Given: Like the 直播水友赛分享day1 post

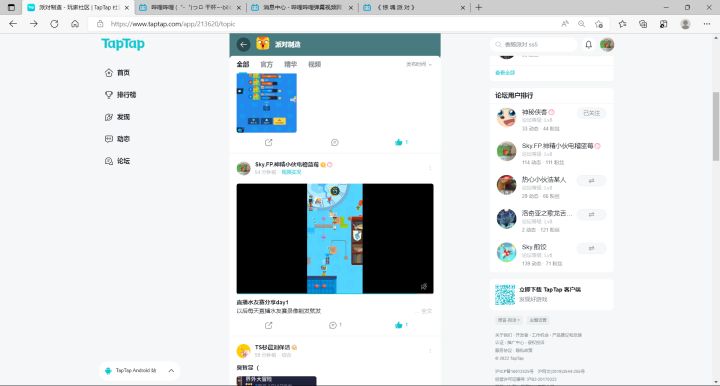Looking at the screenshot, I should [401, 325].
